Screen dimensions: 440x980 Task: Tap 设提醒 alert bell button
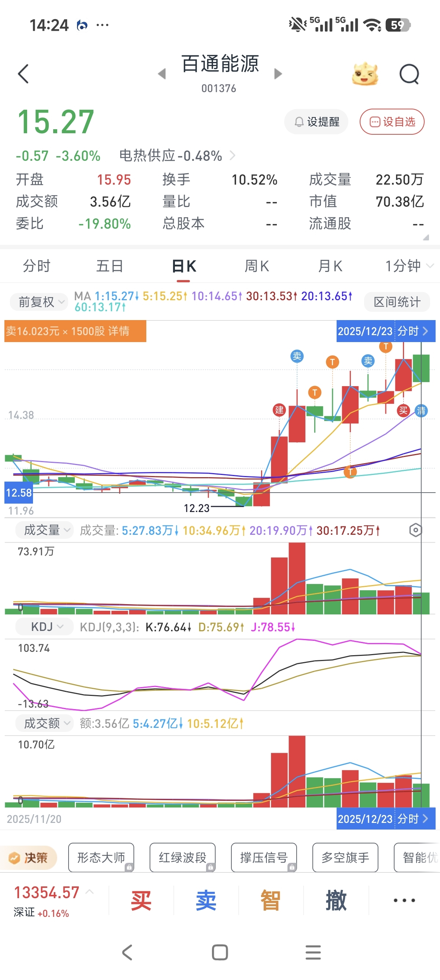click(x=316, y=122)
